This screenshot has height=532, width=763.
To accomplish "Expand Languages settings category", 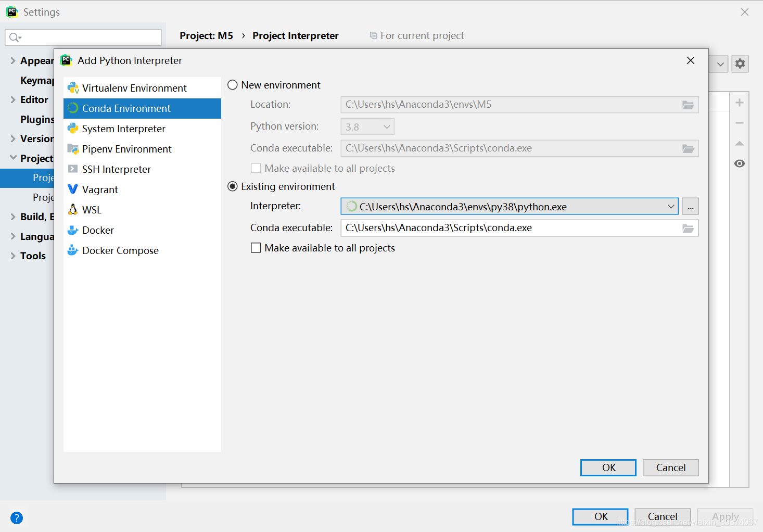I will [13, 236].
